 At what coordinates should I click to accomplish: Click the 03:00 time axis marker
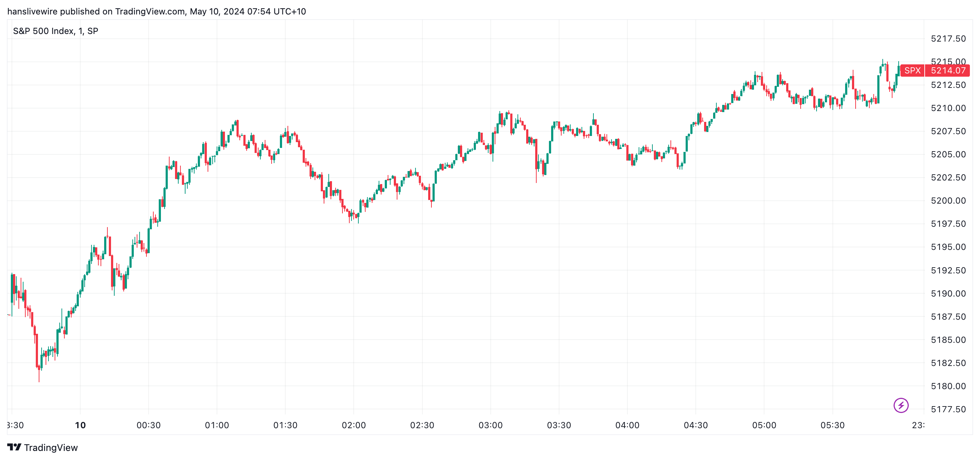click(490, 425)
